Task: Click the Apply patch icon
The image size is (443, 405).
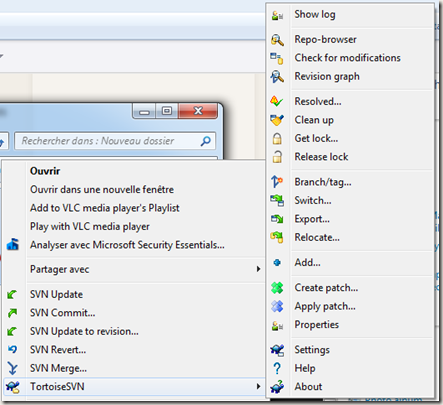Action: (277, 306)
